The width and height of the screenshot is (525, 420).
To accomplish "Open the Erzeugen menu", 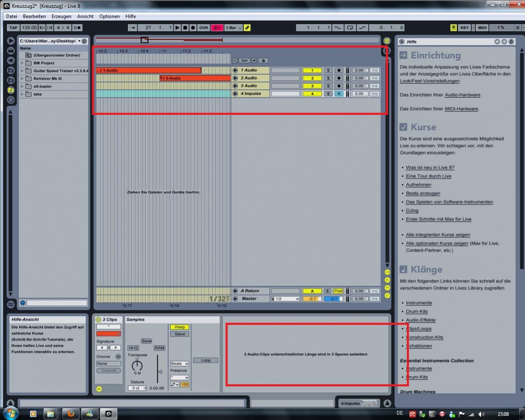I will 62,16.
